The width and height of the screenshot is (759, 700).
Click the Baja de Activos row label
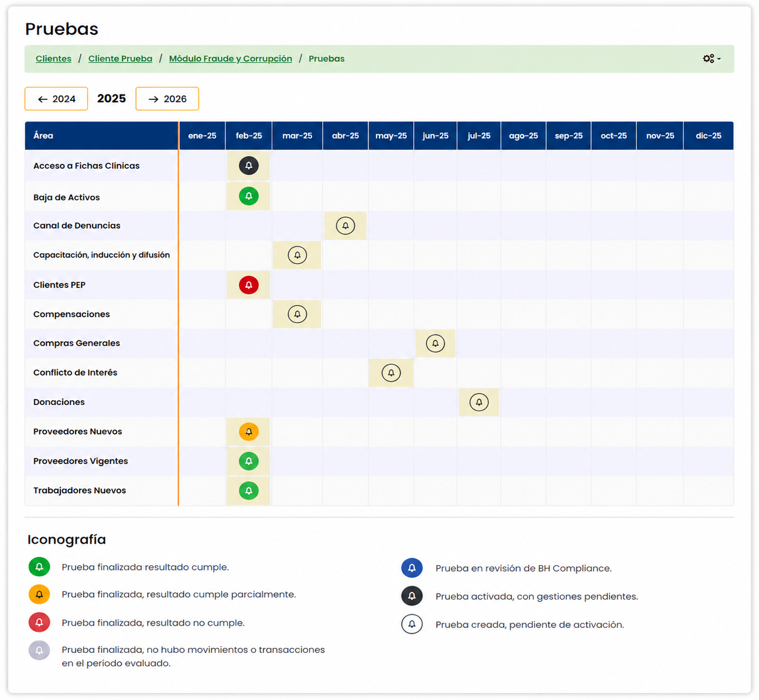[67, 198]
